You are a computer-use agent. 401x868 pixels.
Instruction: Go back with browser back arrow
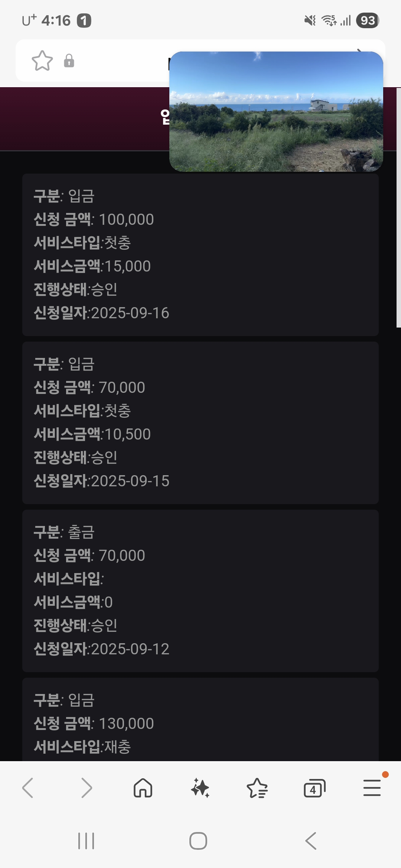[28, 788]
